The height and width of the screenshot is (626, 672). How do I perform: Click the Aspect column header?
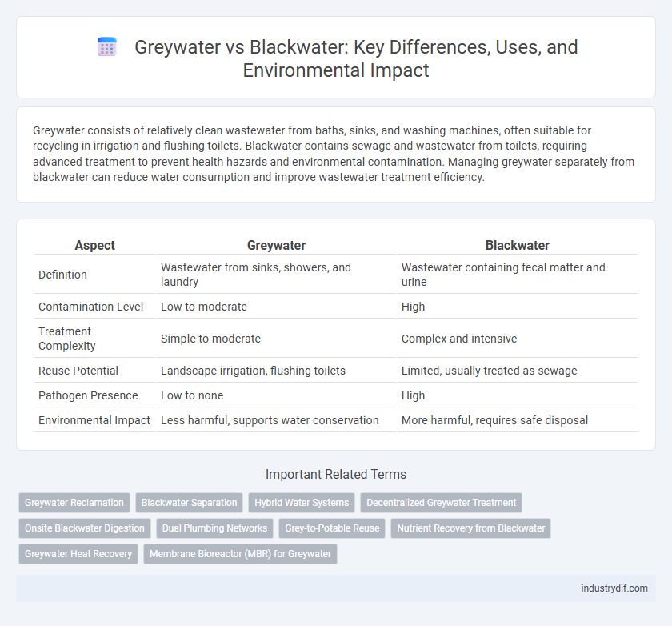(94, 245)
